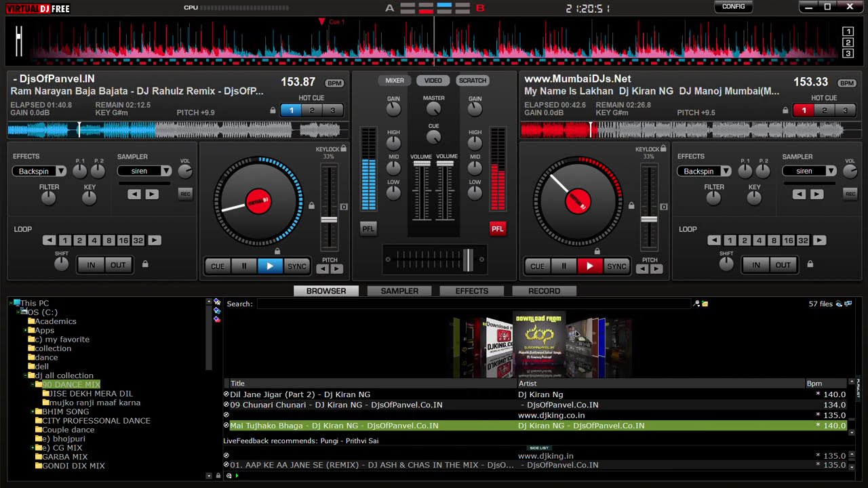The image size is (868, 488).
Task: Open the 90 DANCE MIX folder
Action: tap(71, 384)
